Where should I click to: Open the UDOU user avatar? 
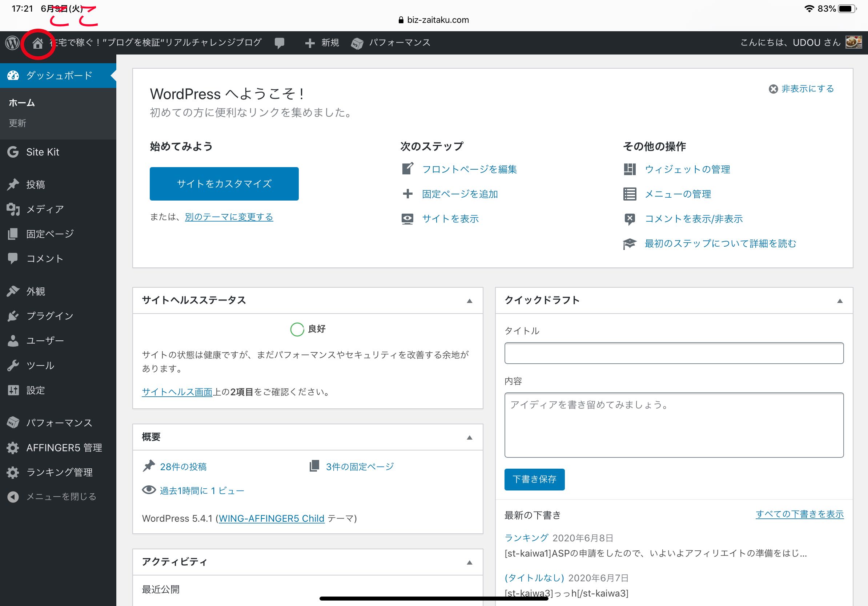click(x=853, y=42)
